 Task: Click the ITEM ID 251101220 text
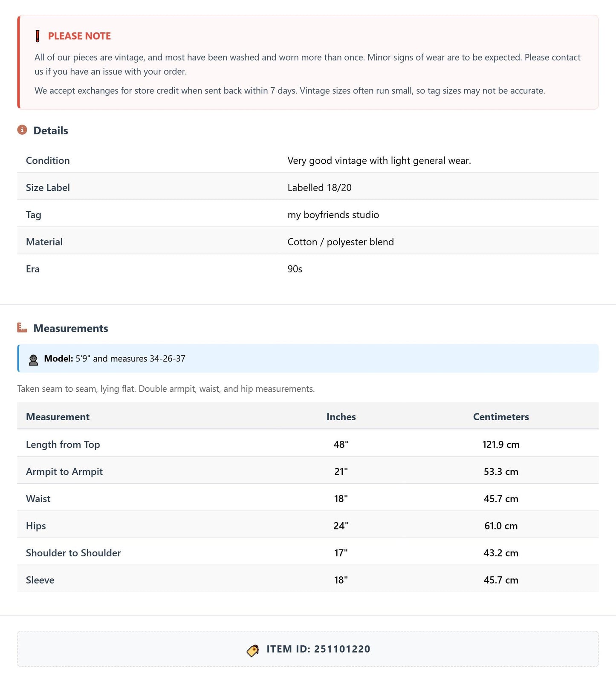[318, 649]
